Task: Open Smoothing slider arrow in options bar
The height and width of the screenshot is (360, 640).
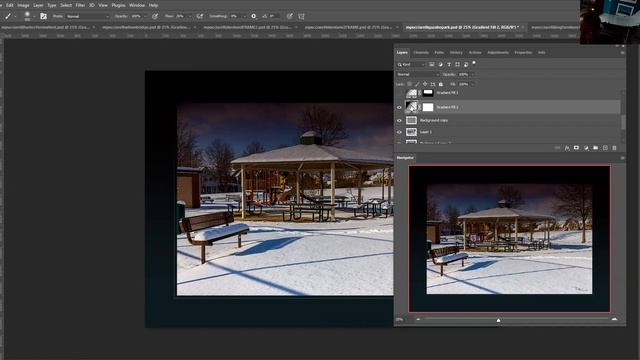Action: [244, 16]
